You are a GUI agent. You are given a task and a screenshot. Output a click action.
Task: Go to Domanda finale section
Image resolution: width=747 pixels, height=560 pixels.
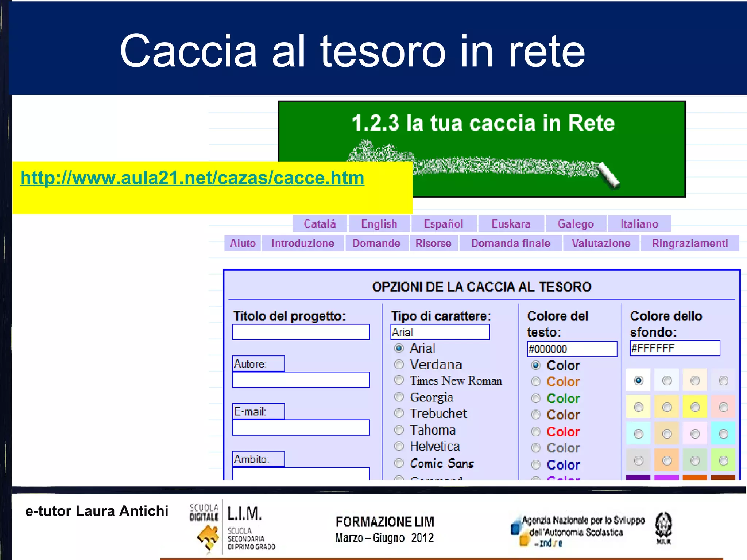click(511, 243)
